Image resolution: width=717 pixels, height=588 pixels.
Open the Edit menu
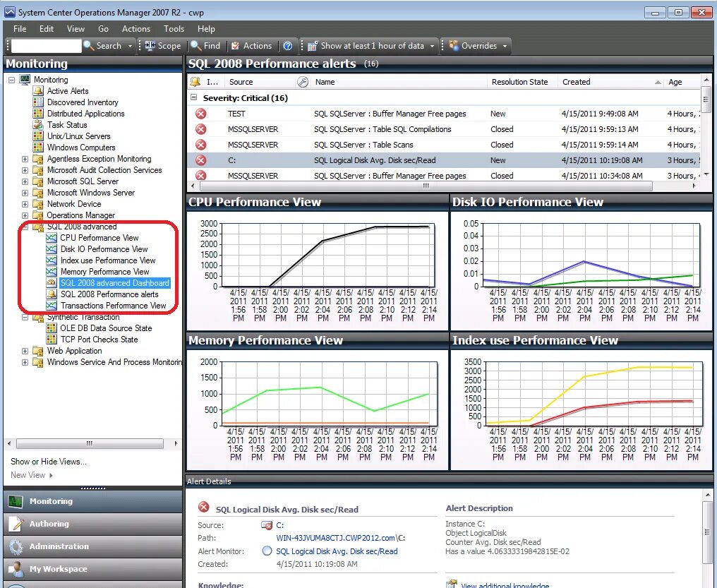[x=46, y=29]
